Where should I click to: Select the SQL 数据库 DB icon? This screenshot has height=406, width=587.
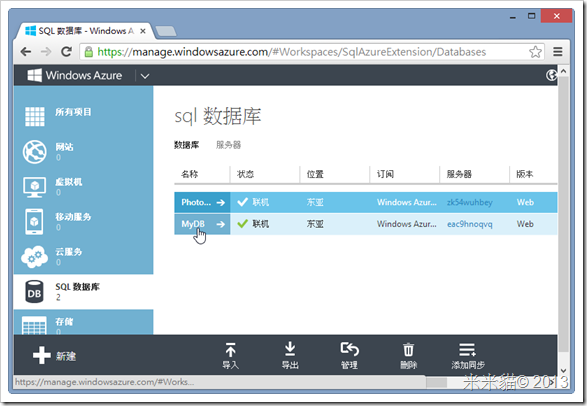(x=34, y=291)
